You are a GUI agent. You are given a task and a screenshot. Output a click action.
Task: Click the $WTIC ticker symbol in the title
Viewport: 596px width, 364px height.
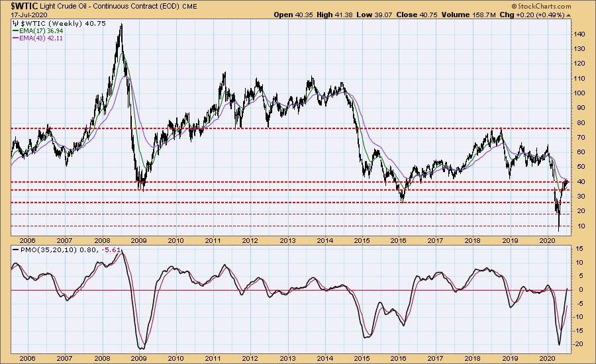pyautogui.click(x=24, y=6)
